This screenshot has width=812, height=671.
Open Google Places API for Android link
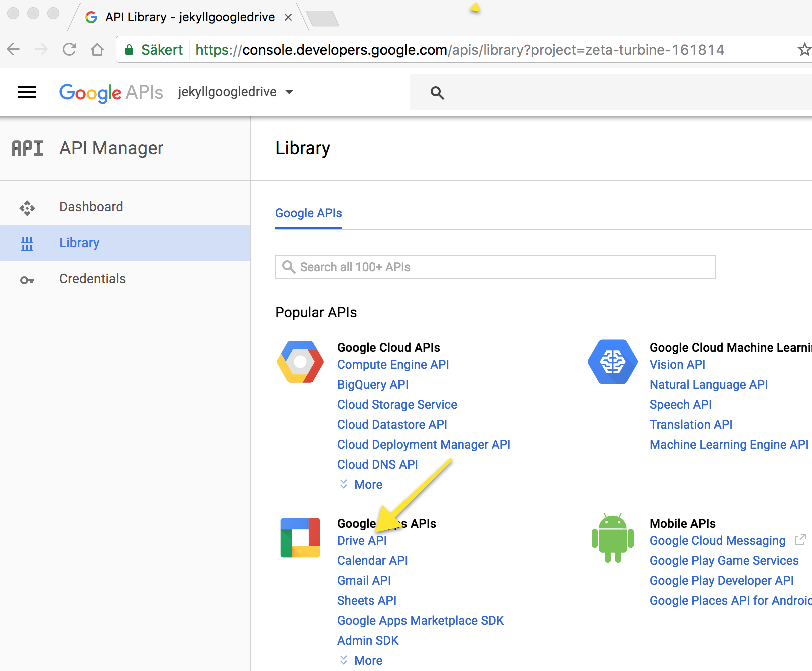(731, 601)
